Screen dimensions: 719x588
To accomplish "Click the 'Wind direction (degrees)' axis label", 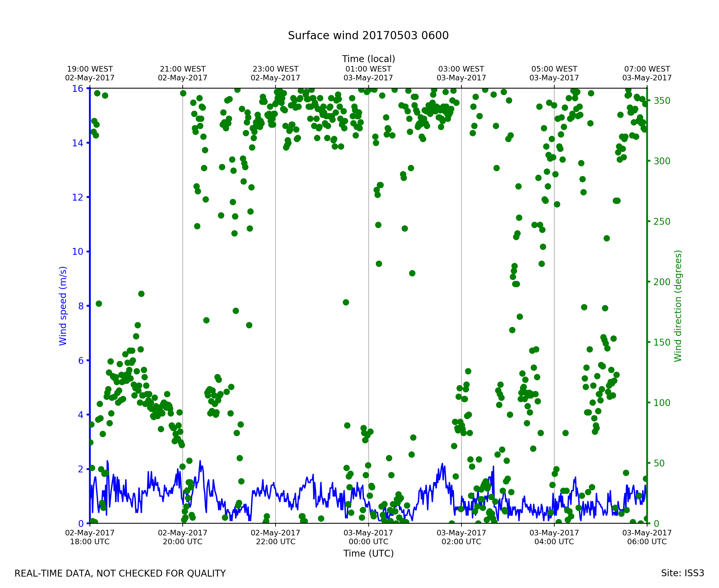I will point(678,306).
